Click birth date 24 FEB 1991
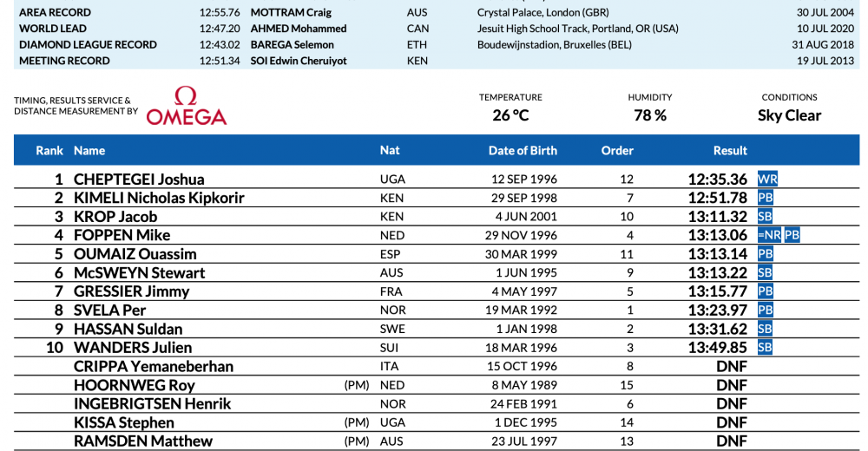Viewport: 868px width, 451px height. coord(523,404)
